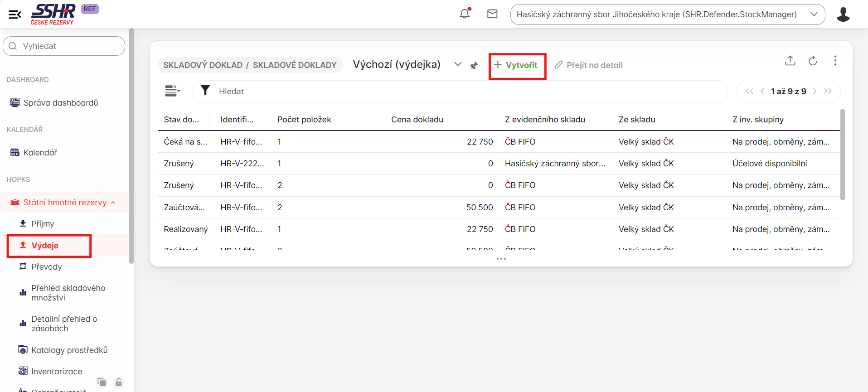Viewport: 868px width, 392px height.
Task: Open Příjmy in the sidebar
Action: point(43,224)
